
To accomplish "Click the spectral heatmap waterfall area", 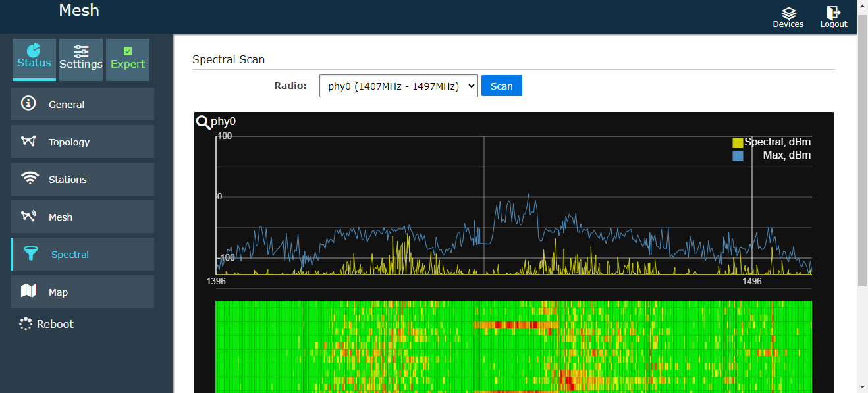I will coord(514,346).
